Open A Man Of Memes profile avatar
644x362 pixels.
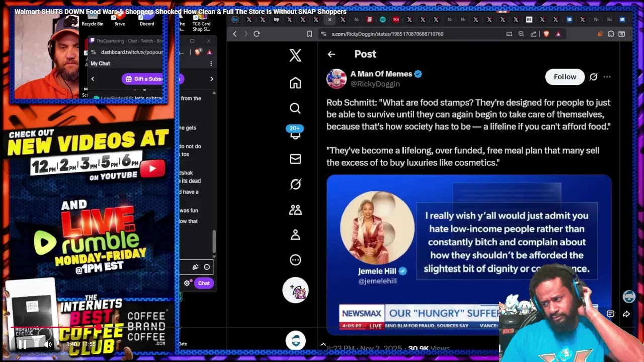pos(336,79)
